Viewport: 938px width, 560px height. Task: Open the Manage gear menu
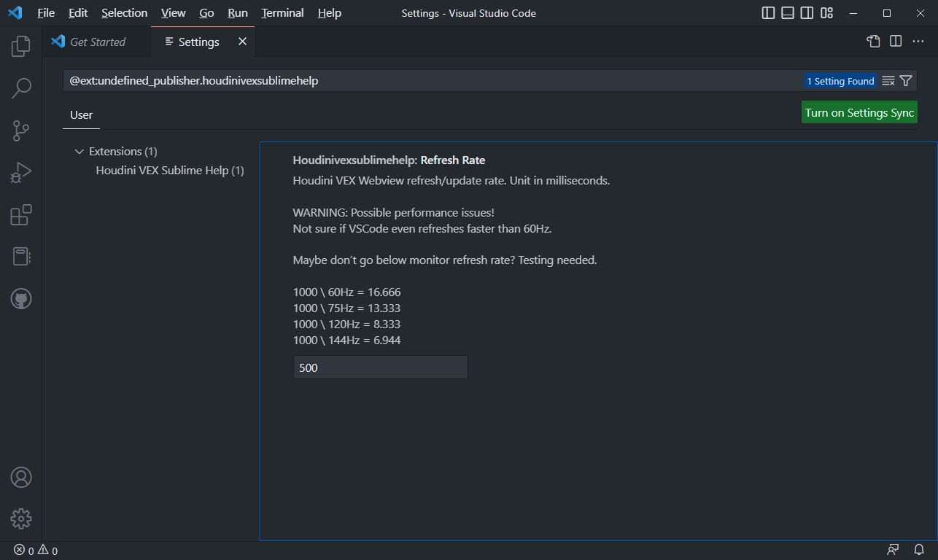[x=21, y=518]
